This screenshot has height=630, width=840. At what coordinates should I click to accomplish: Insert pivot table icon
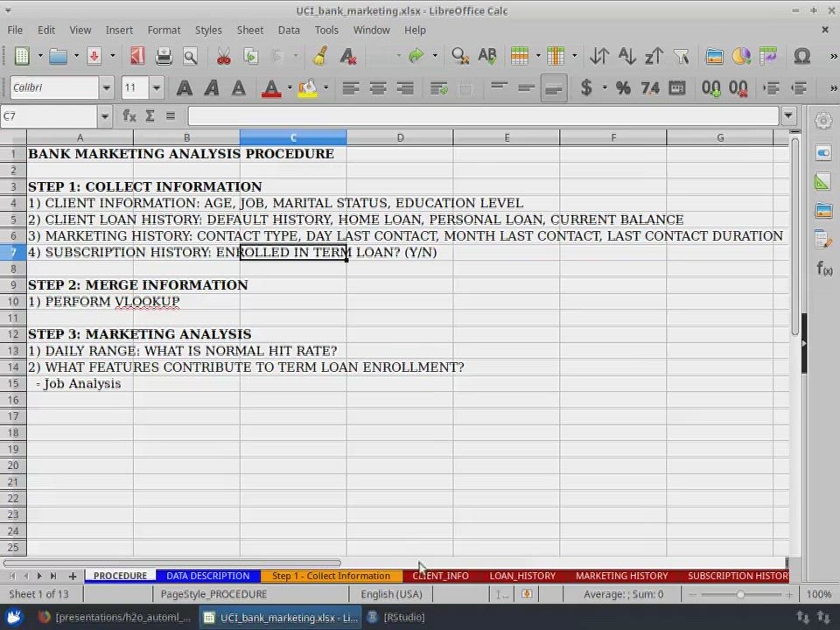click(768, 56)
